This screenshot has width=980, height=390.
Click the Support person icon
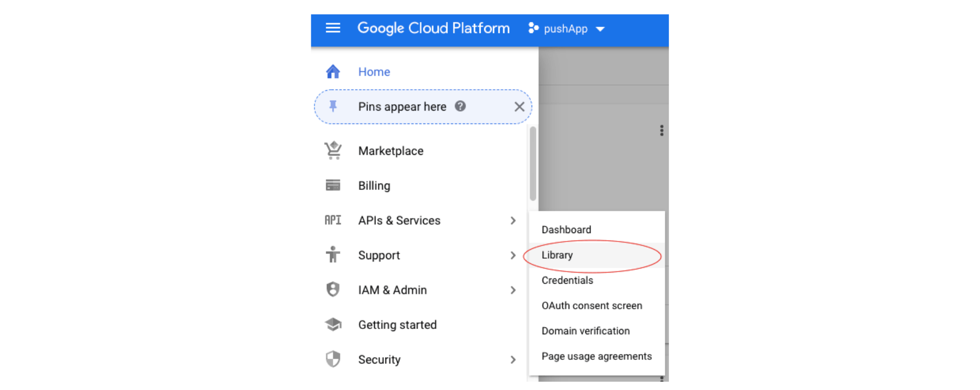[x=333, y=255]
